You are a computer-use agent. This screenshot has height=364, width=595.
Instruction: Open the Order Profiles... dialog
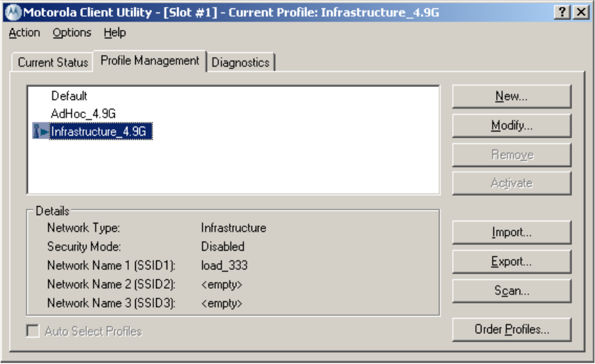pos(511,329)
